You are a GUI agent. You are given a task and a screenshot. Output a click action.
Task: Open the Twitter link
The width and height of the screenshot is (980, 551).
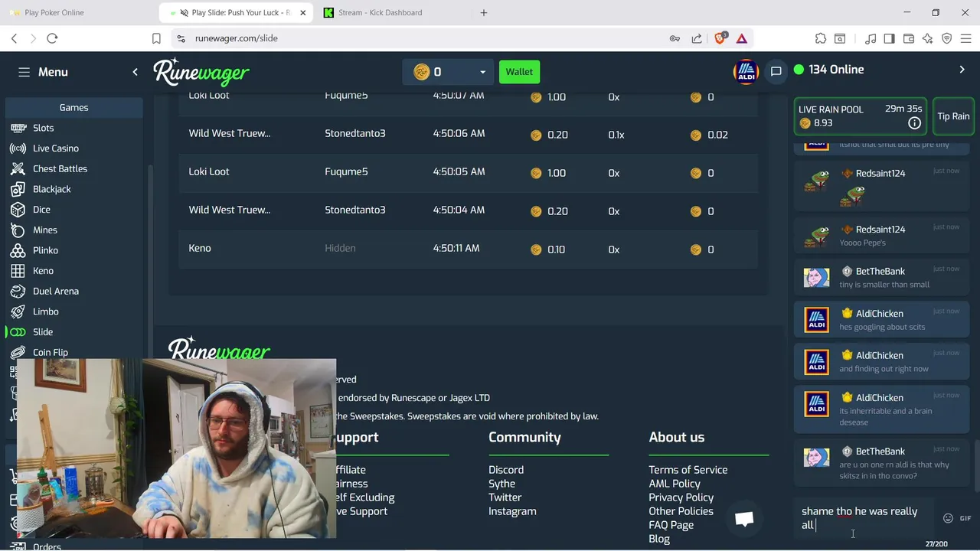coord(505,497)
